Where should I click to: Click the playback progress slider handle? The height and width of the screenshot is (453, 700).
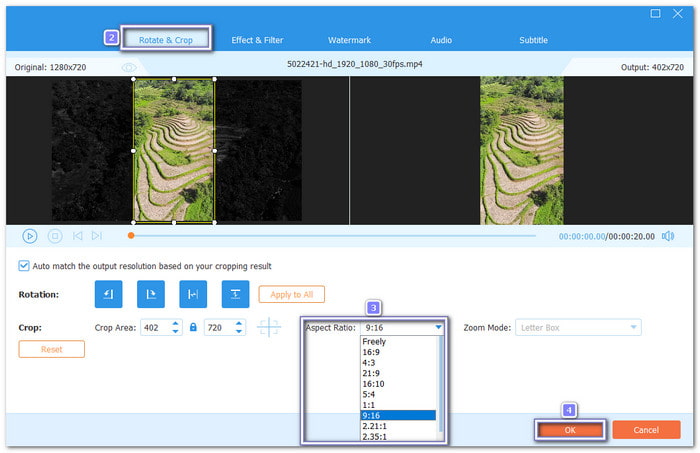(130, 236)
